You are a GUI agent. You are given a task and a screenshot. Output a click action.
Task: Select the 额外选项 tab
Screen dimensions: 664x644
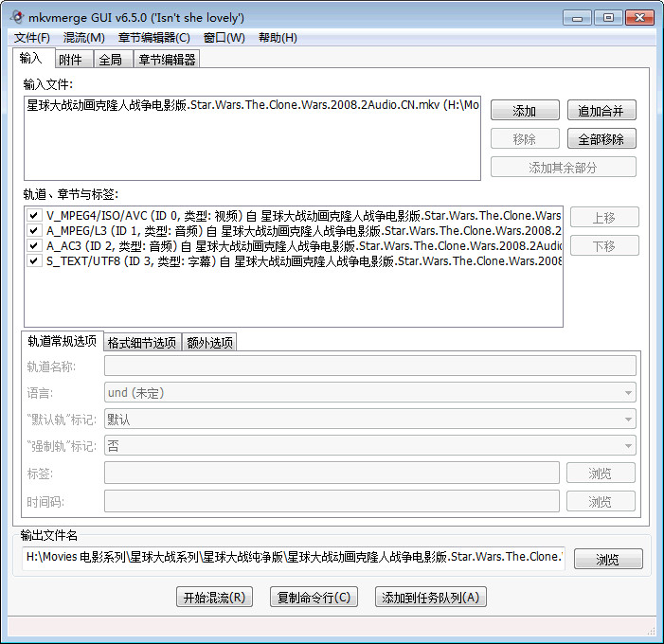click(208, 342)
